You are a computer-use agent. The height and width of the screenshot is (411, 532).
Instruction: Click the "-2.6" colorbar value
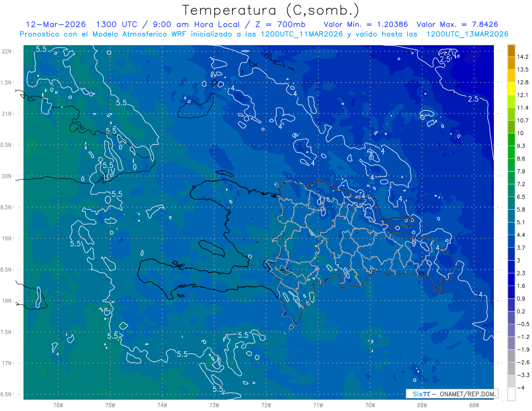(x=523, y=362)
